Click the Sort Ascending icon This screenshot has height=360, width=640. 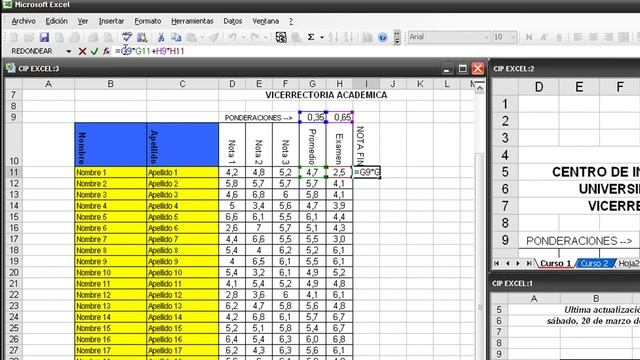coord(333,38)
